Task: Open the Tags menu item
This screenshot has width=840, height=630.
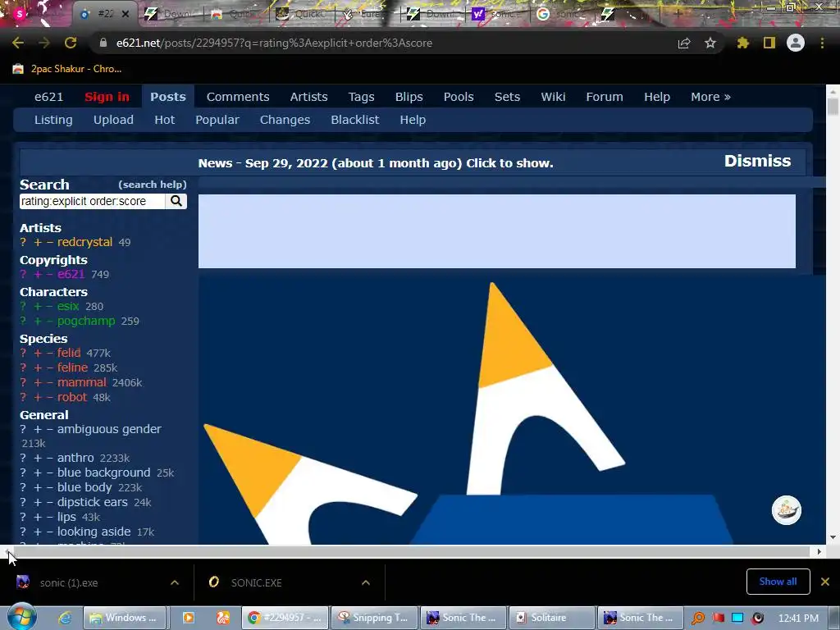Action: coord(361,97)
